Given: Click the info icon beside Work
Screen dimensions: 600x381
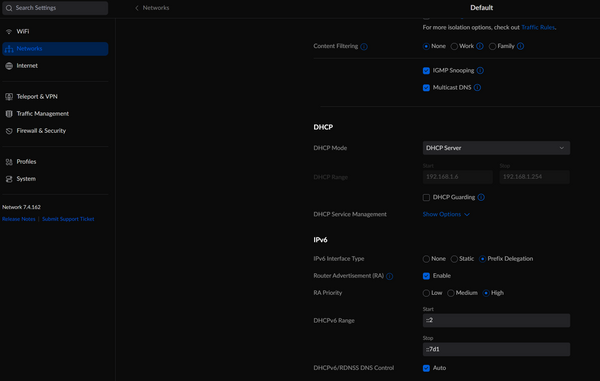Looking at the screenshot, I should 480,46.
